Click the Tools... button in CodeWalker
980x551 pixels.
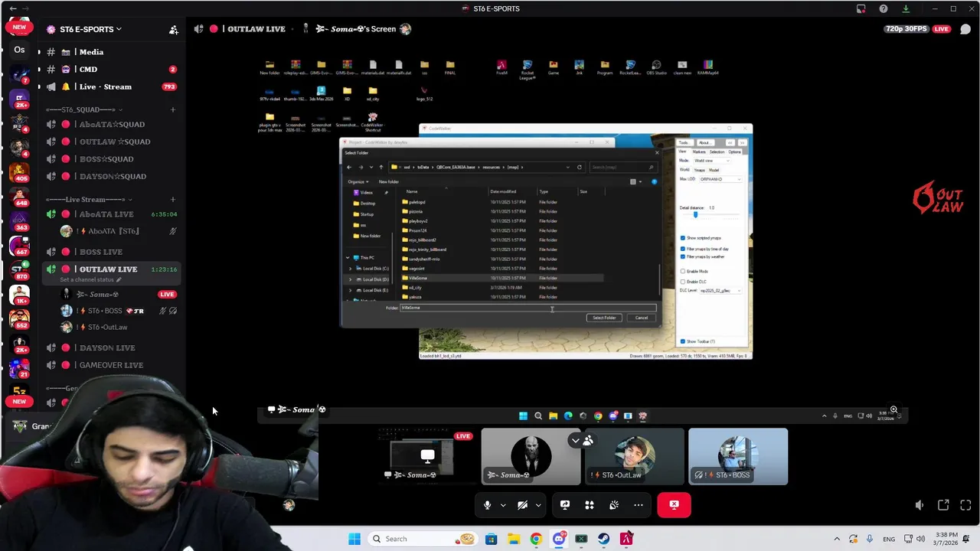click(684, 142)
